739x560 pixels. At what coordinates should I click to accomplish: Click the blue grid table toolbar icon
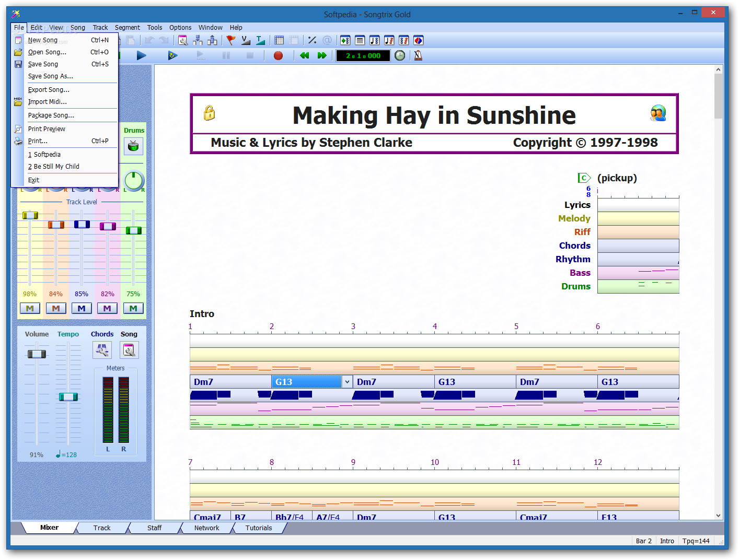click(279, 40)
